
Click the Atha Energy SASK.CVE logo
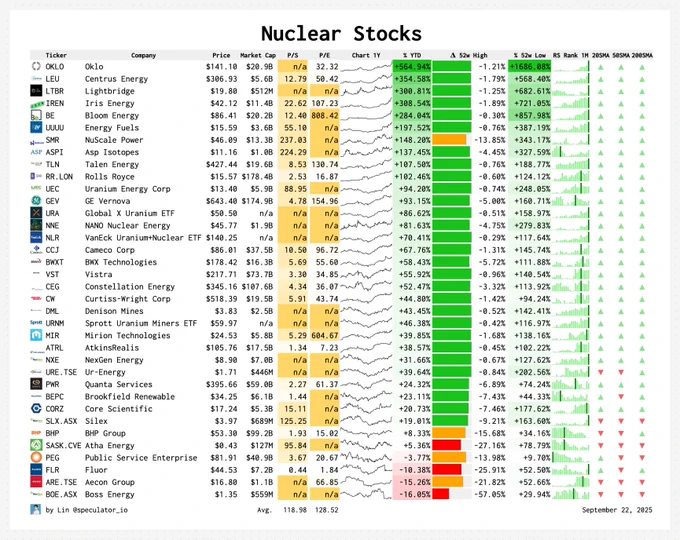(36, 445)
